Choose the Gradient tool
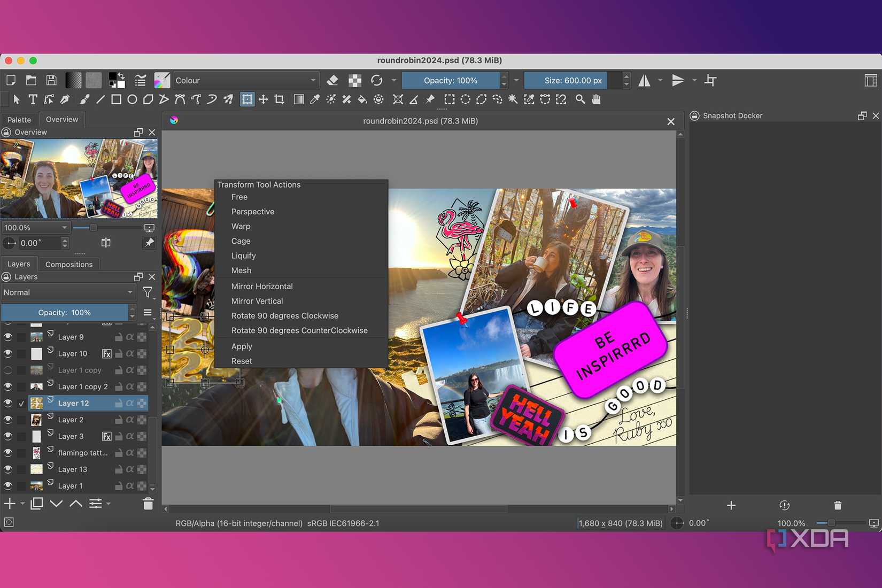882x588 pixels. pos(298,99)
